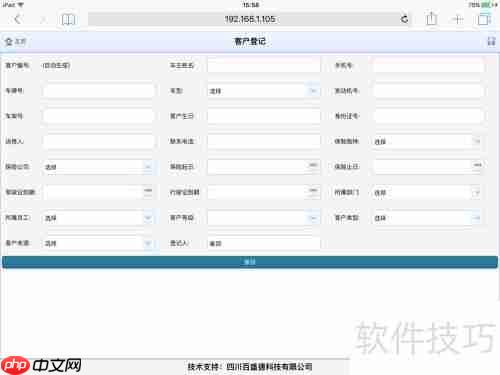Image resolution: width=500 pixels, height=375 pixels.
Task: Expand the 客户类型 dropdown
Action: point(428,218)
